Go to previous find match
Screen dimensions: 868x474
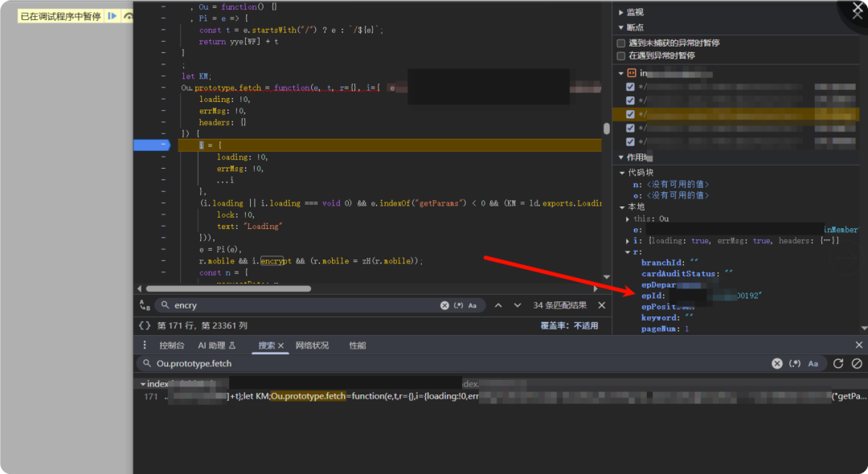[x=498, y=305]
